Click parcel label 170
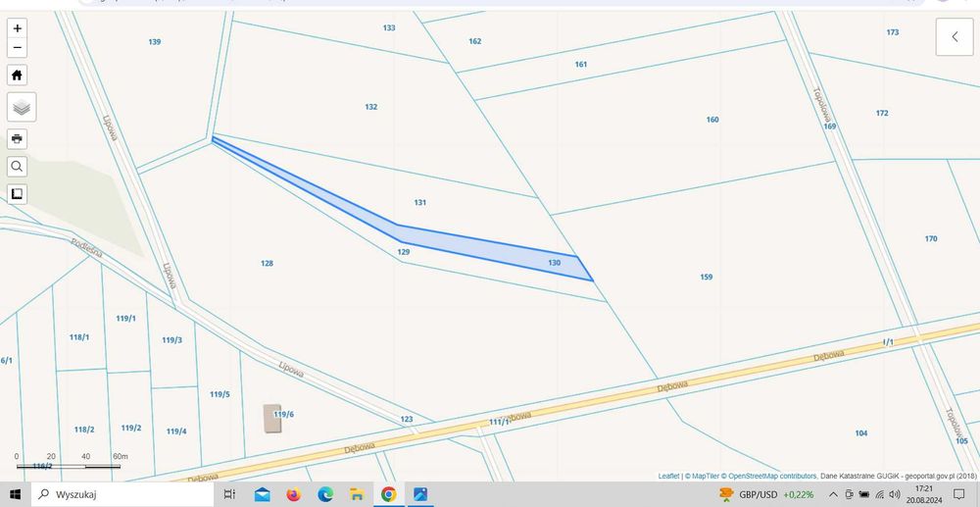This screenshot has width=980, height=507. point(931,239)
